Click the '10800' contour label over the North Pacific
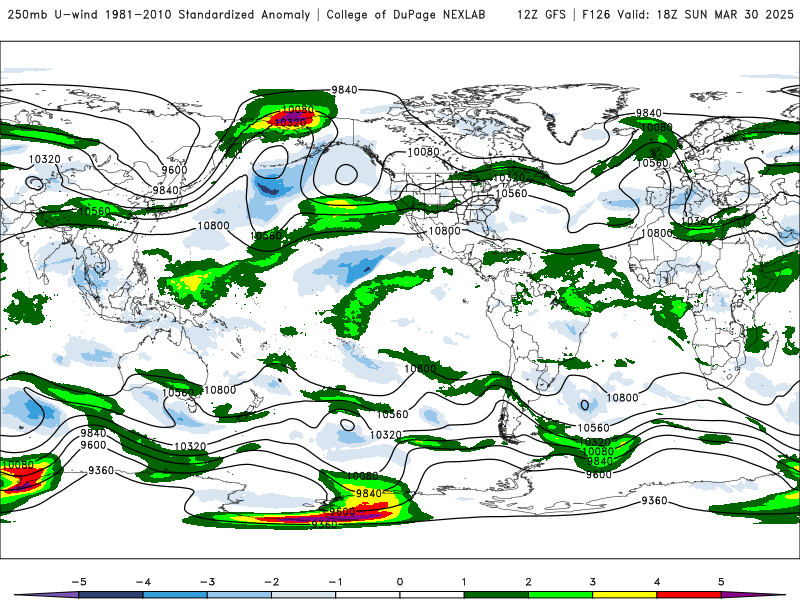800x600 pixels. 213,226
